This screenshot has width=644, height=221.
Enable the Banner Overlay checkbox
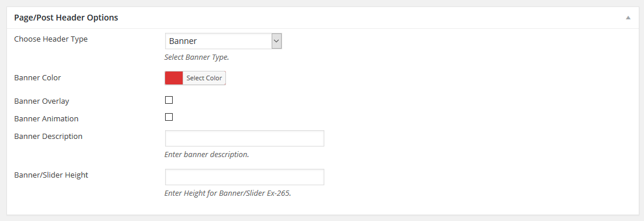[x=169, y=100]
